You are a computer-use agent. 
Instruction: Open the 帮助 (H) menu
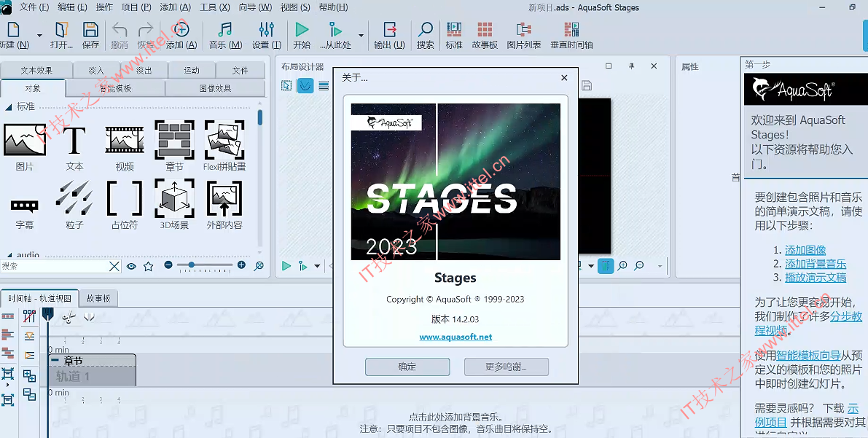coord(334,7)
